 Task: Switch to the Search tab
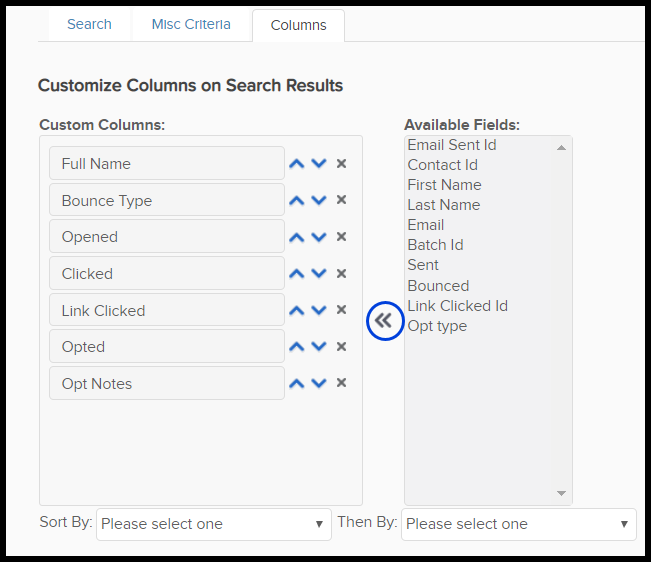(x=89, y=24)
